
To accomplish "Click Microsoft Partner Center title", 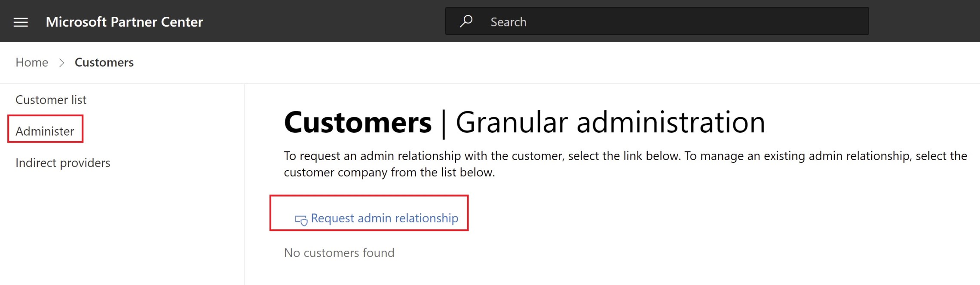I will pos(124,21).
